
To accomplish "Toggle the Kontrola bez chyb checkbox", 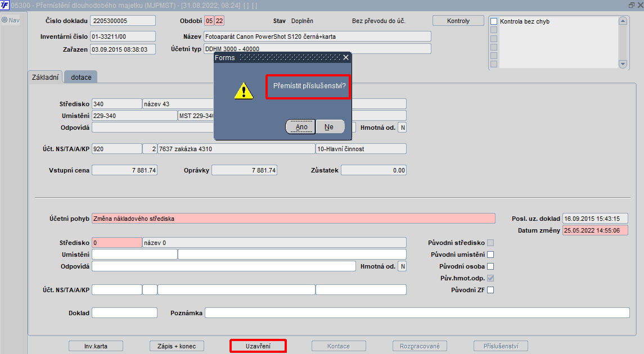I will coord(494,21).
